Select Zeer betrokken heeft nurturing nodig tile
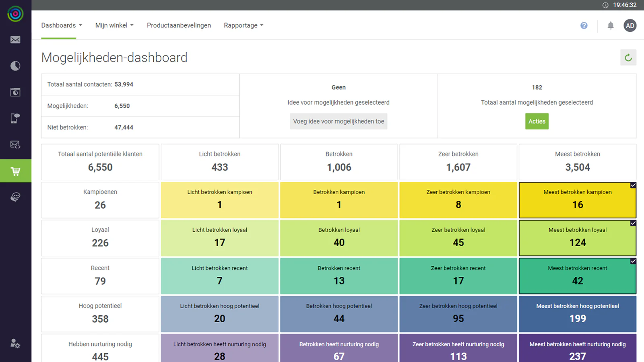Image resolution: width=644 pixels, height=362 pixels. (458, 348)
